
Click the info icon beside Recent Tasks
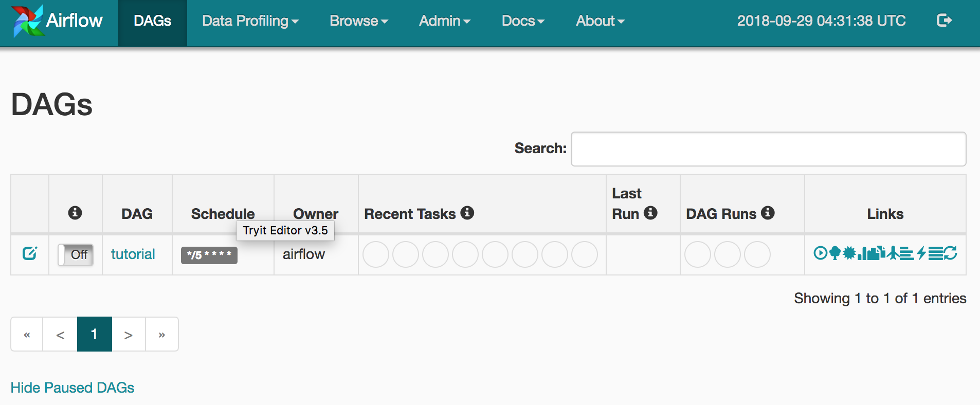467,213
